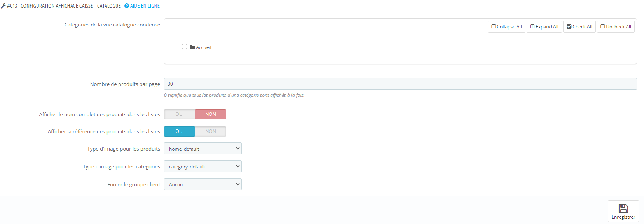
Task: Open the product image type dropdown
Action: [x=203, y=149]
